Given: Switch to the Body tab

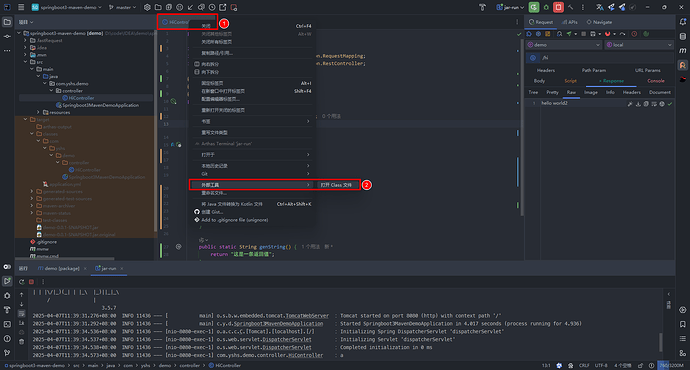Looking at the screenshot, I should (x=539, y=81).
